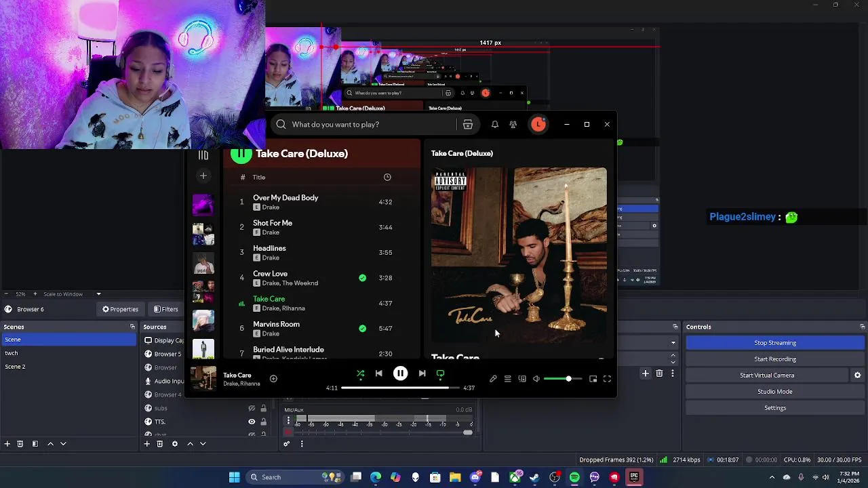Open the purple playlist thumbnail in sidebar
This screenshot has height=488, width=868.
click(203, 205)
